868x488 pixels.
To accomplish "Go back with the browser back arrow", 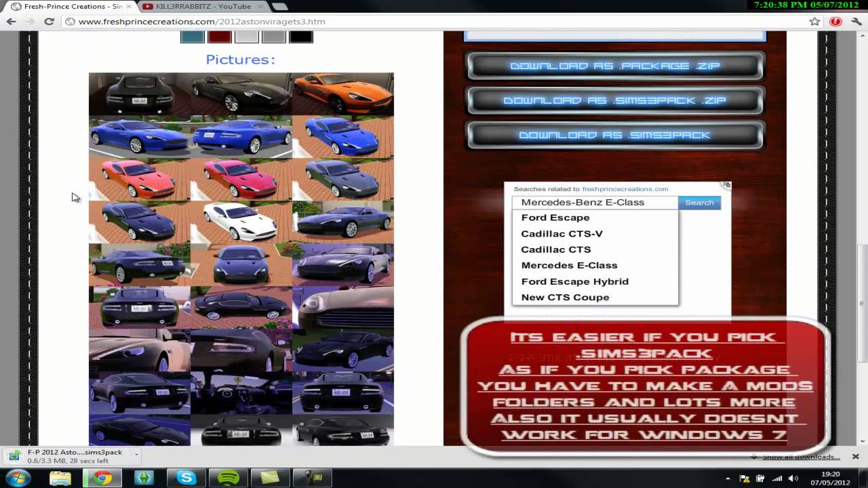I will click(x=11, y=22).
